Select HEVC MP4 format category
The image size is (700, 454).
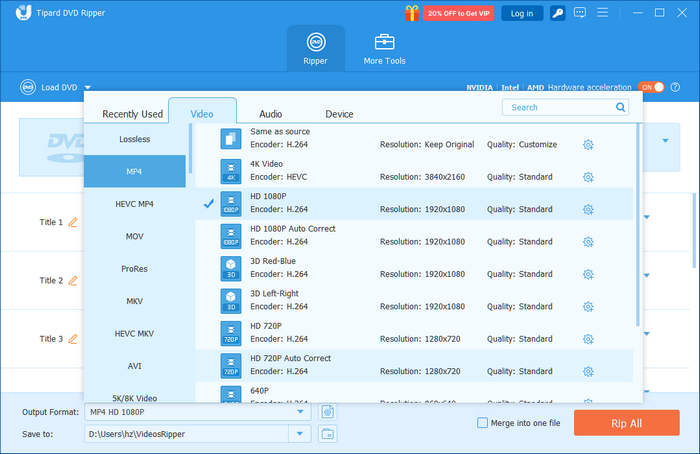[134, 204]
